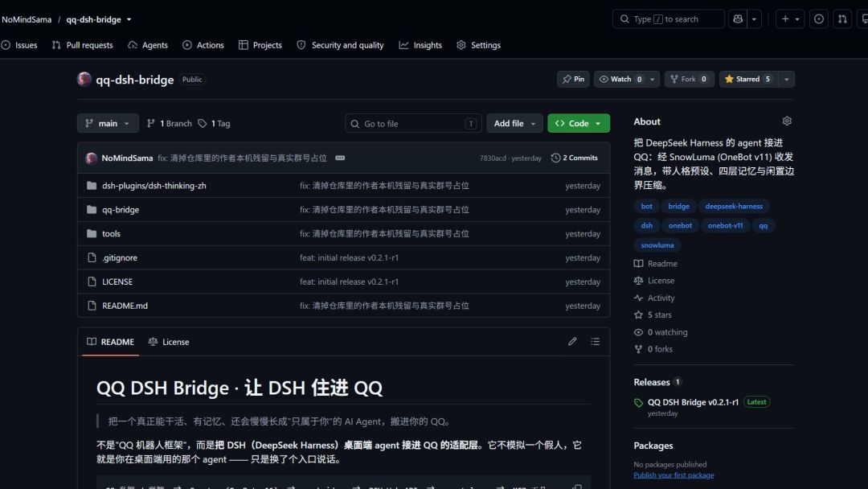Switch to the Pull requests tab

[83, 45]
